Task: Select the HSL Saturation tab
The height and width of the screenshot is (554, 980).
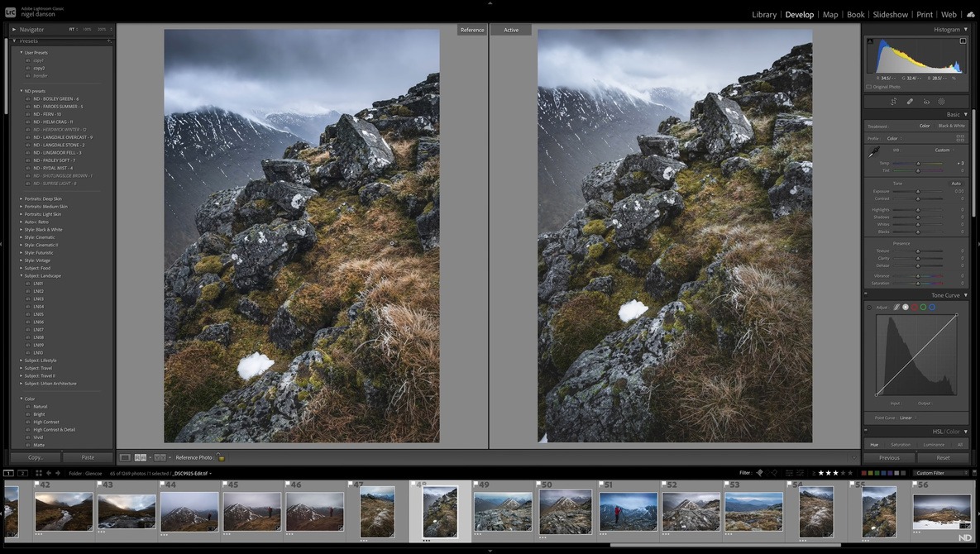Action: (x=901, y=445)
